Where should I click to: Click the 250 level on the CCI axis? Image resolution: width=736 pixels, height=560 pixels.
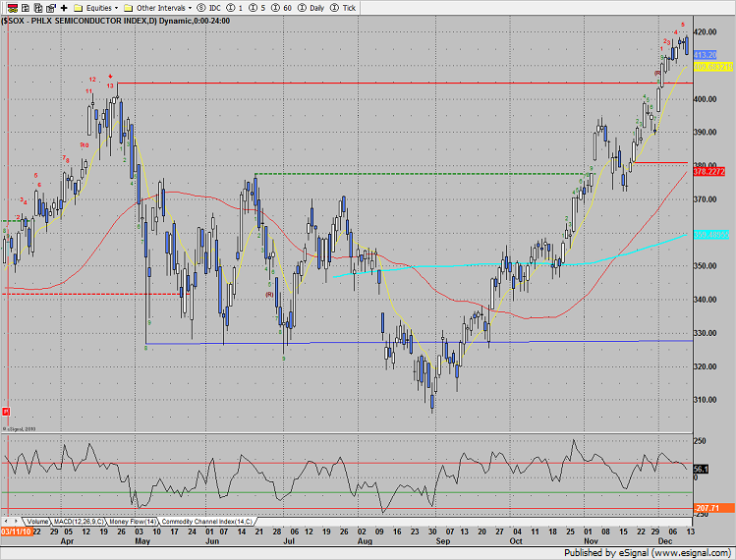pyautogui.click(x=700, y=441)
